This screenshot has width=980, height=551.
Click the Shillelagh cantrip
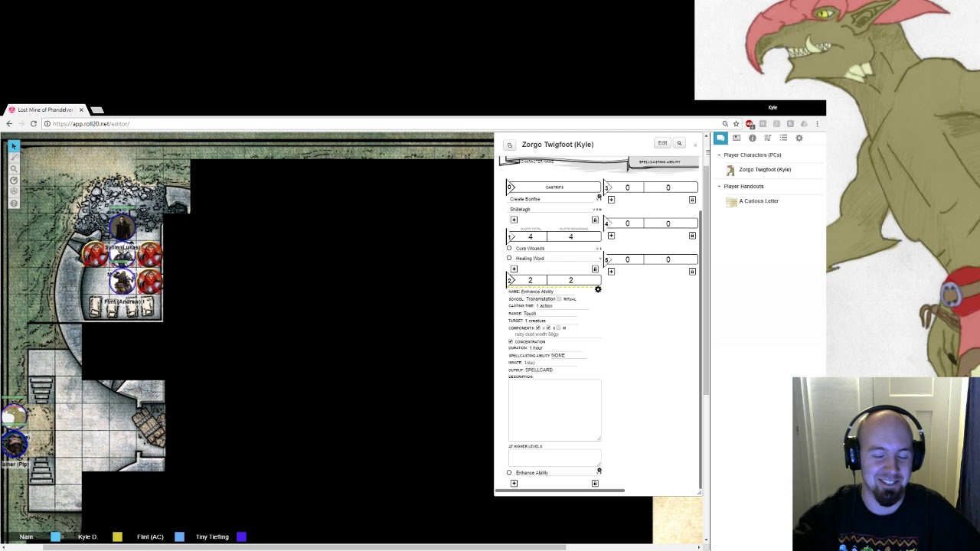click(x=520, y=209)
